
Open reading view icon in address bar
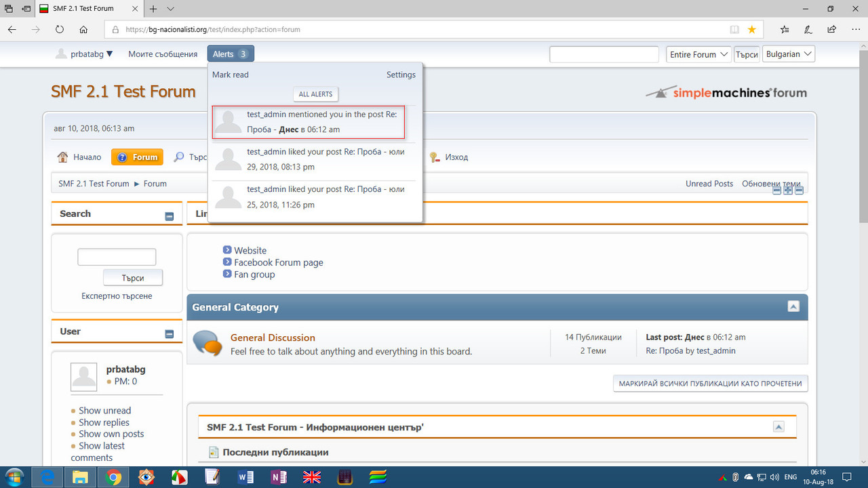coord(734,30)
